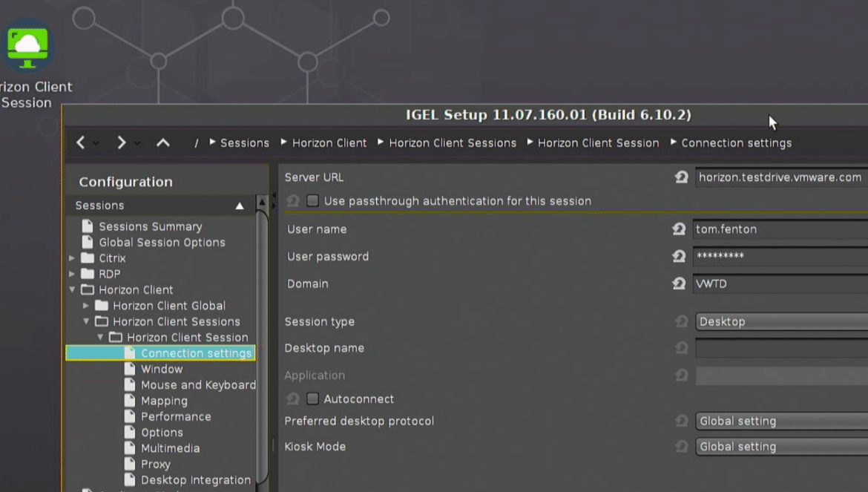This screenshot has height=492, width=868.
Task: Click the Window page document icon
Action: tap(130, 369)
